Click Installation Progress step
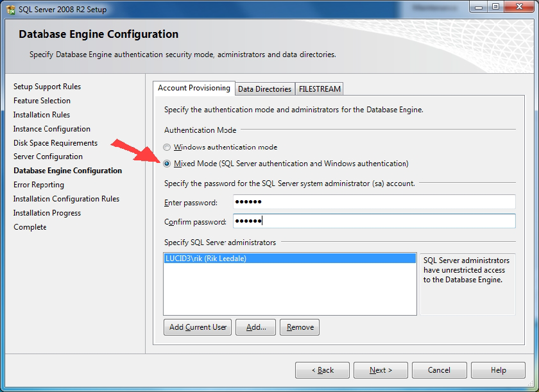 click(x=47, y=213)
